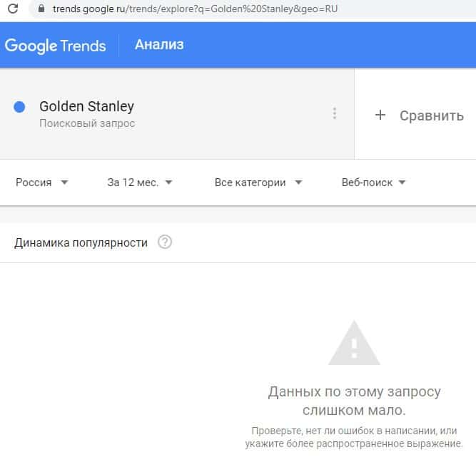Viewport: 476px width, 457px height.
Task: Open the Анализ tab in header
Action: pyautogui.click(x=159, y=45)
